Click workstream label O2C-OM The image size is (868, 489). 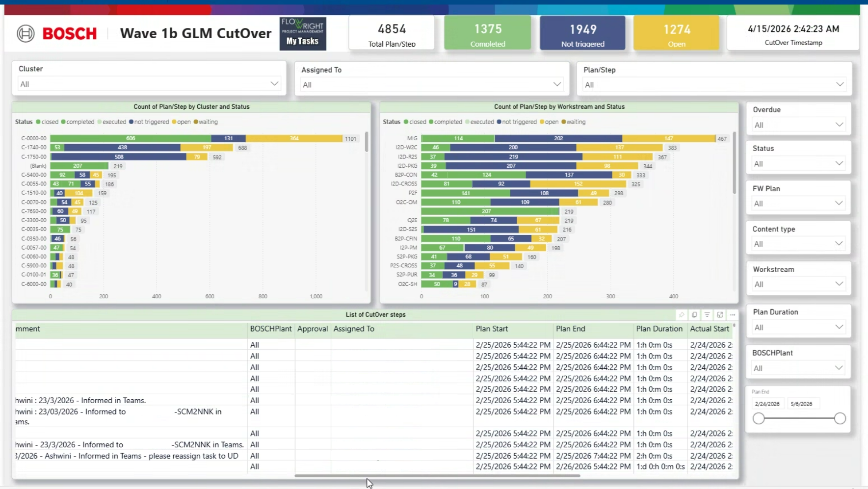coord(406,202)
